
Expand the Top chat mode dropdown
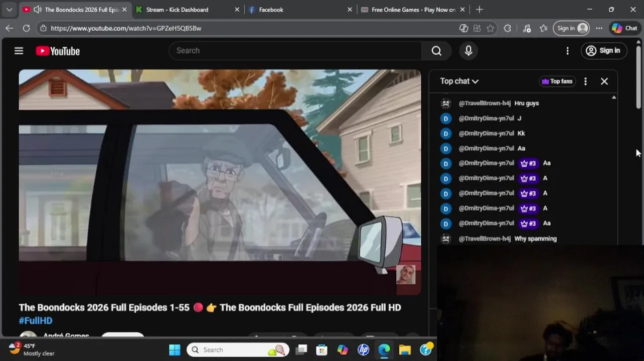459,81
